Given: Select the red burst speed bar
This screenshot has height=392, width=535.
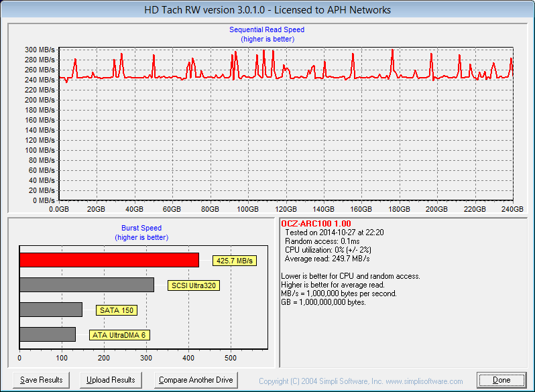Looking at the screenshot, I should (109, 259).
